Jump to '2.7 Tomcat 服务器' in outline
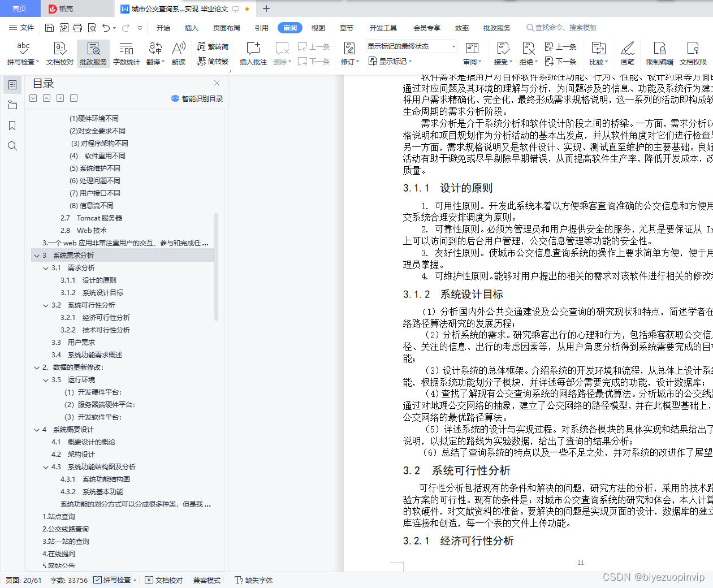This screenshot has width=713, height=588. coord(91,218)
